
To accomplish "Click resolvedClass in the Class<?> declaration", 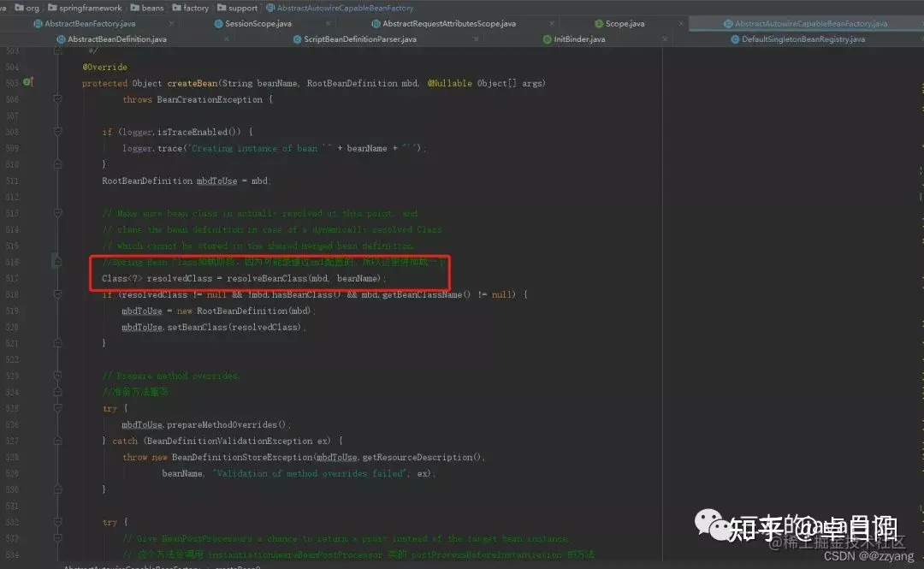I will pyautogui.click(x=179, y=278).
